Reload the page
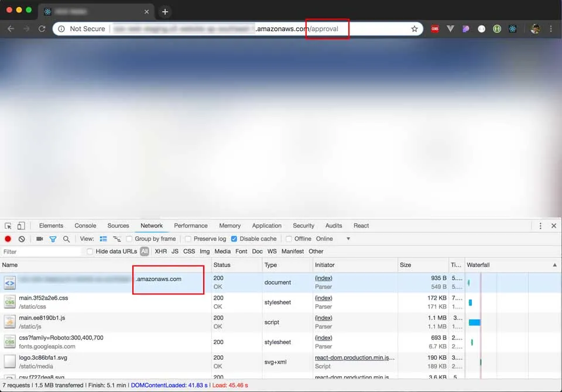Screen dimensions: 562x392 click(42, 29)
